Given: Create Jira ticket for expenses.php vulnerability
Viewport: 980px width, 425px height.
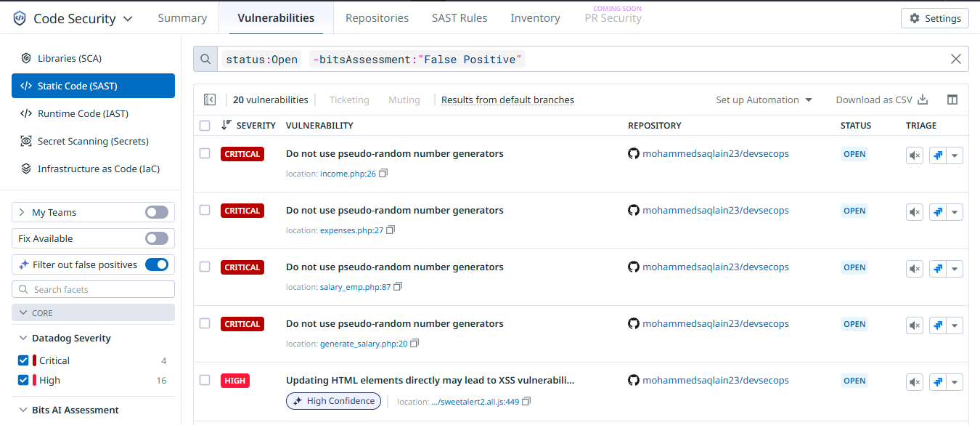Looking at the screenshot, I should (x=937, y=212).
